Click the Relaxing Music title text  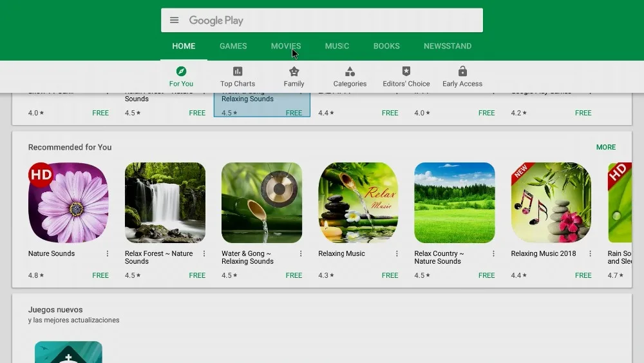pos(341,253)
